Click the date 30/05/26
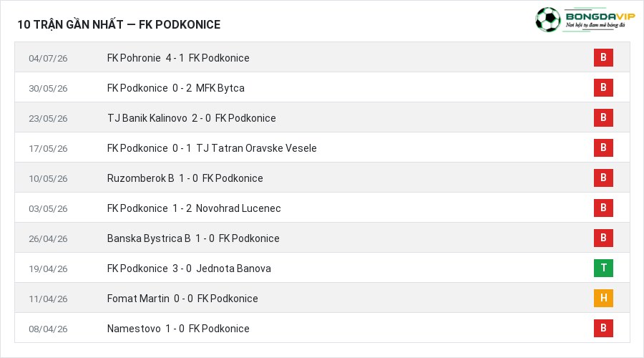The height and width of the screenshot is (358, 644). coord(48,88)
